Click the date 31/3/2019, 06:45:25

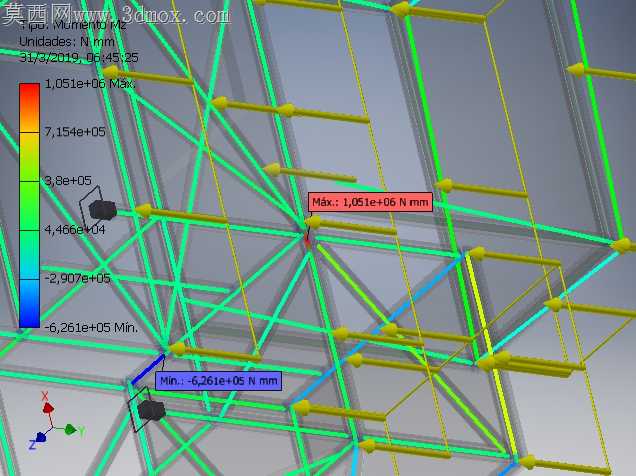click(x=79, y=58)
